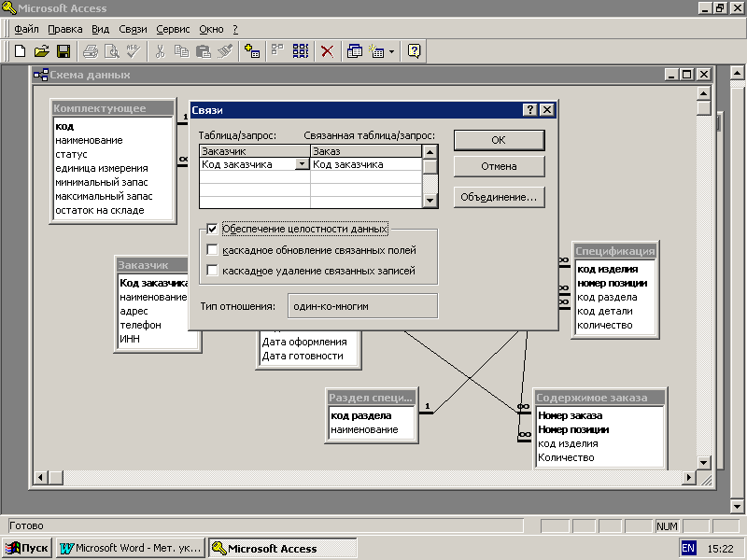Open the Сервис menu

tap(173, 30)
